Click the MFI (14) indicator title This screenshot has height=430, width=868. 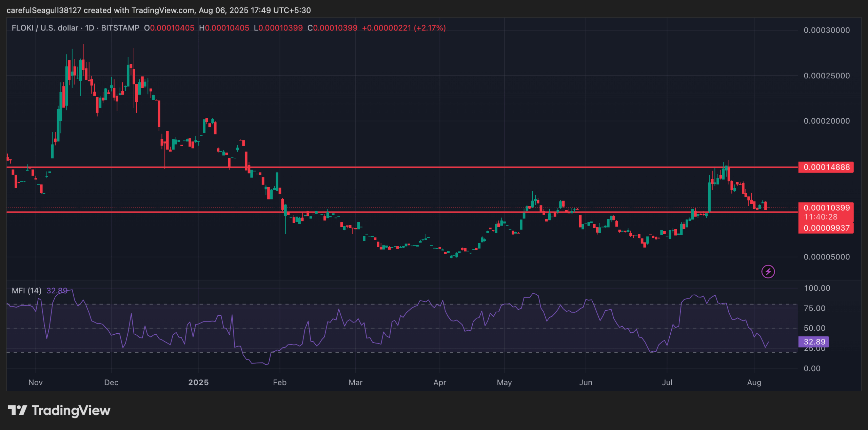pos(26,291)
